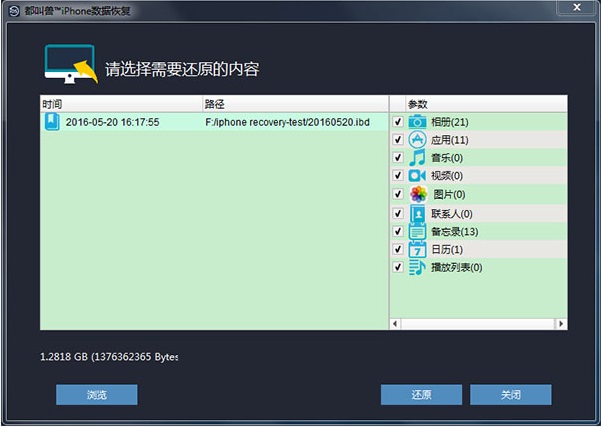601x427 pixels.
Task: Click the music note icon for 音乐
Action: (417, 158)
